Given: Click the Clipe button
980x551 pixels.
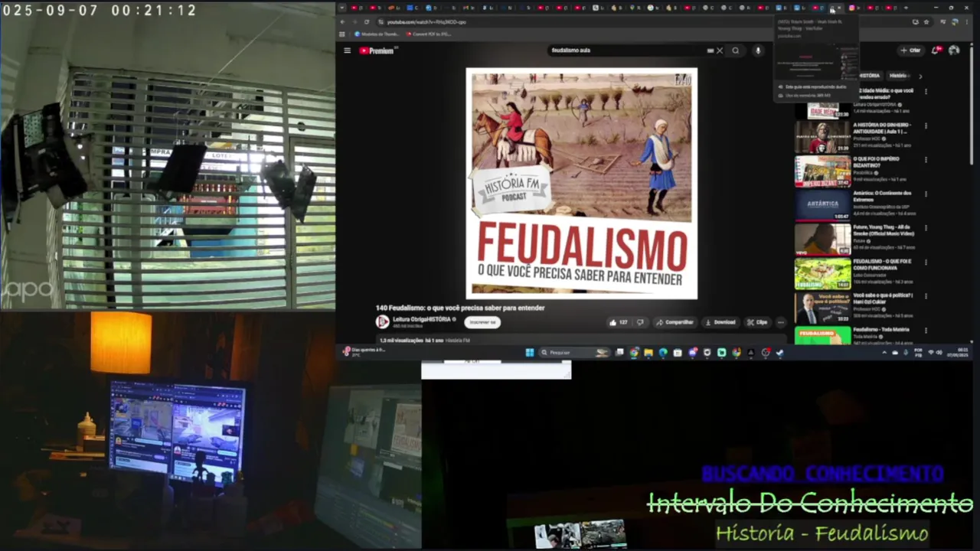Looking at the screenshot, I should (x=757, y=322).
